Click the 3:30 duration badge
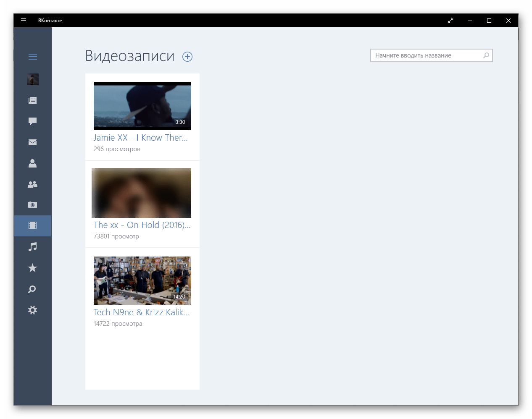This screenshot has height=419, width=532. click(180, 122)
